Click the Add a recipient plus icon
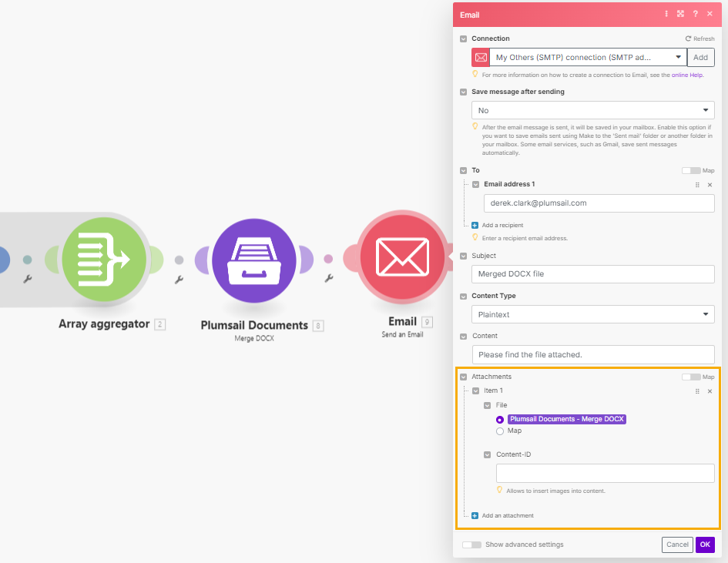The image size is (728, 563). (475, 225)
